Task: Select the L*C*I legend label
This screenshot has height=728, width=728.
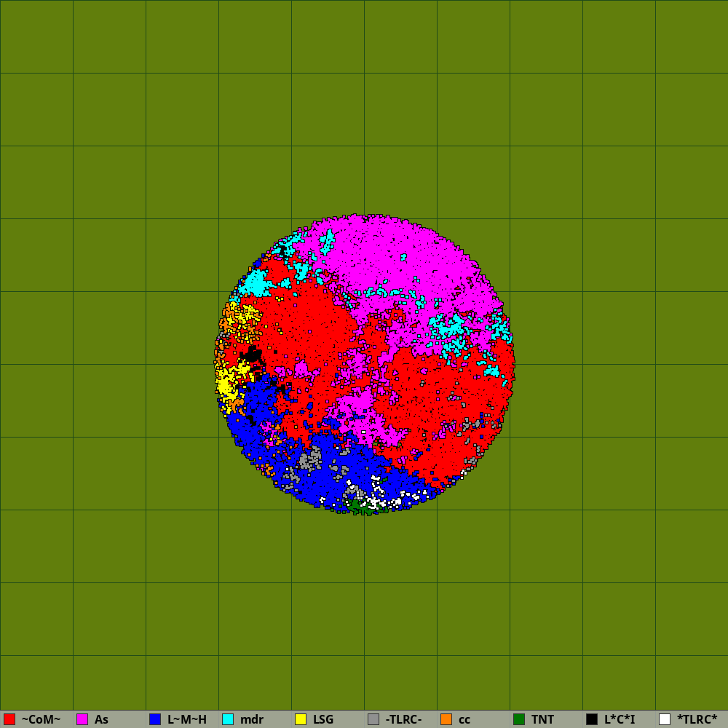Action: [x=620, y=720]
